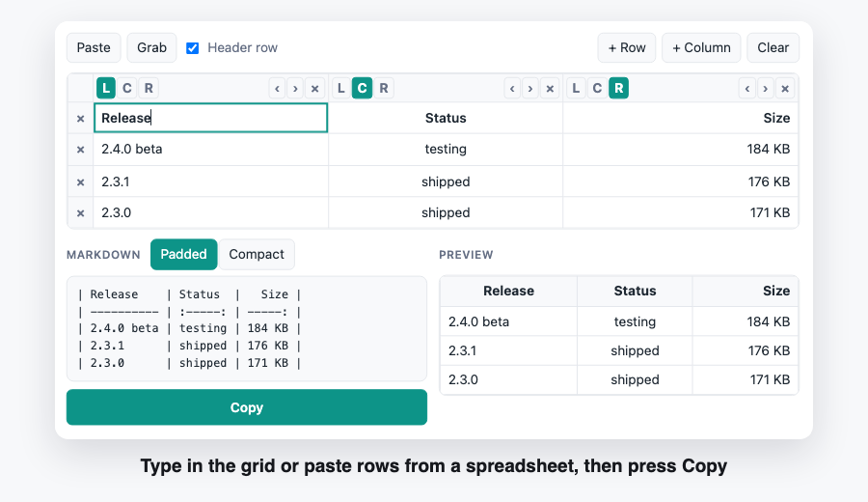Remove the 2.3.0 row

[x=81, y=213]
